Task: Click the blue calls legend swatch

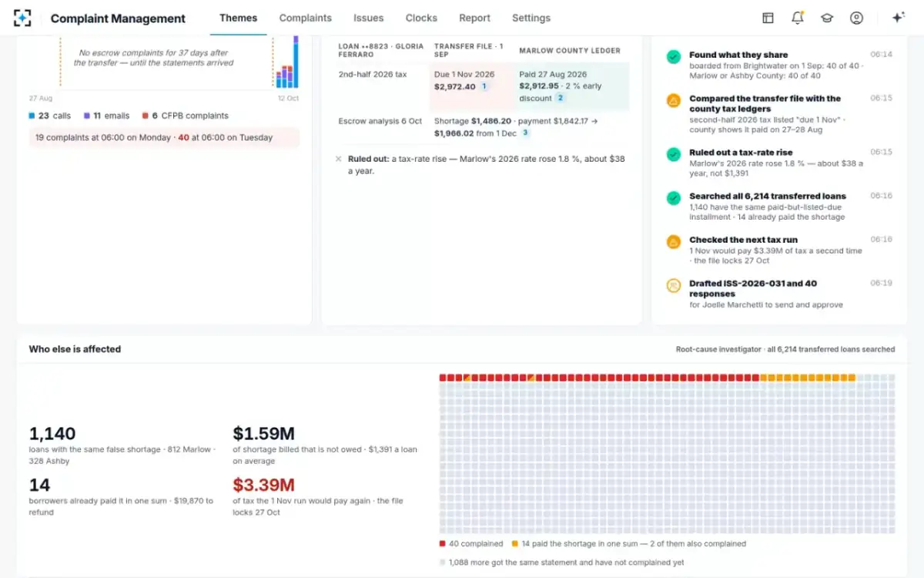Action: coord(32,116)
